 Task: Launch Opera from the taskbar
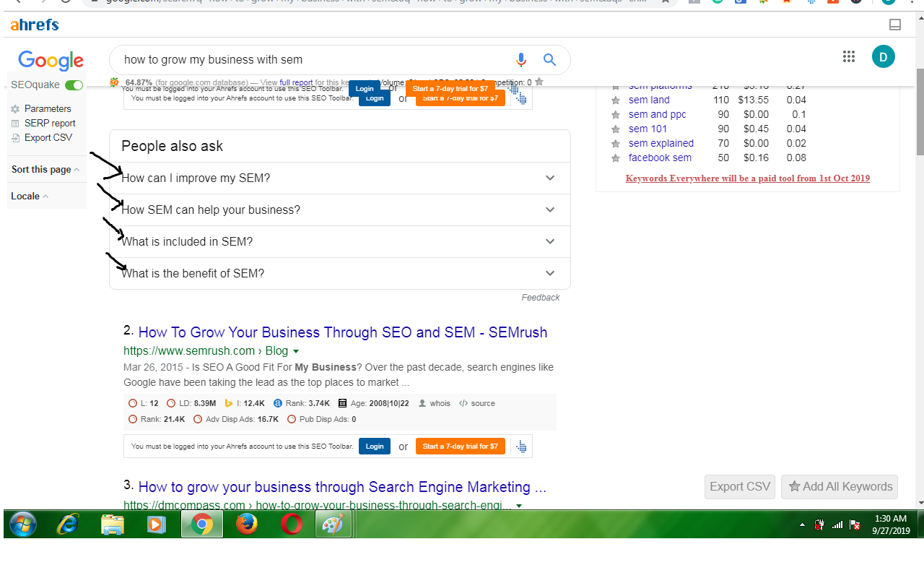click(x=292, y=524)
